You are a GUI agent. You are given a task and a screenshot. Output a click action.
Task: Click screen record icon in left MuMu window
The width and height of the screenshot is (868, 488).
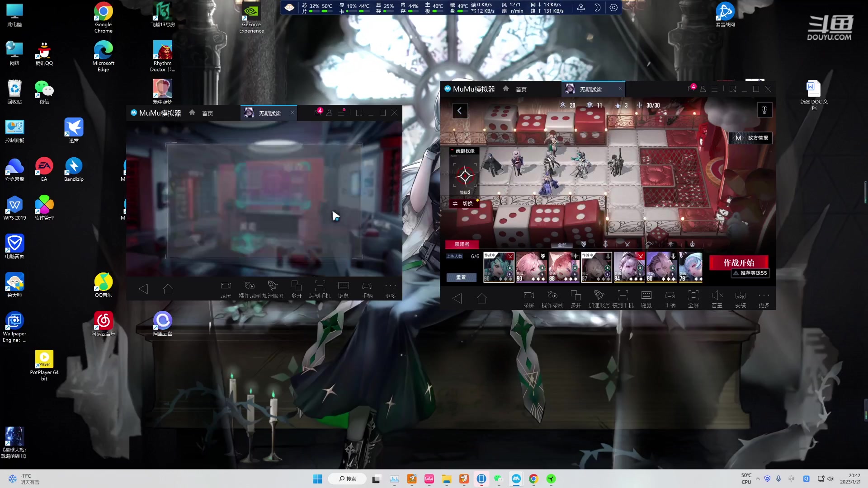(226, 289)
